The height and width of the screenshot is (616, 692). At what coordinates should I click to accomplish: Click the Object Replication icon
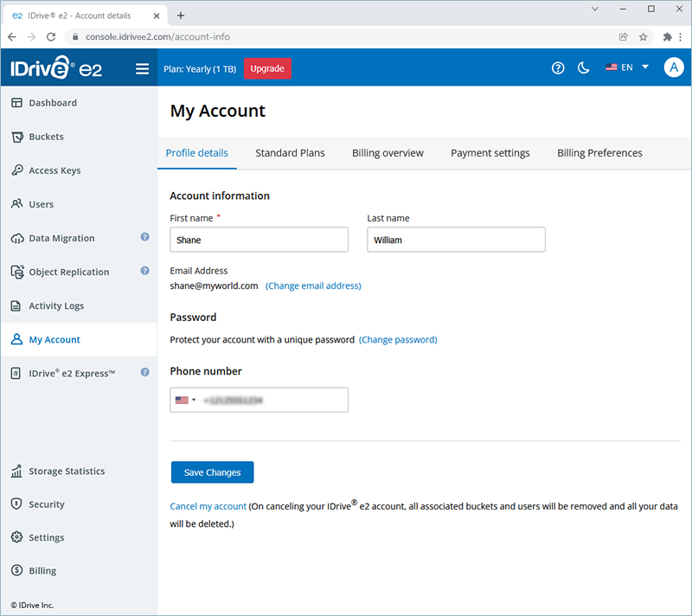16,272
